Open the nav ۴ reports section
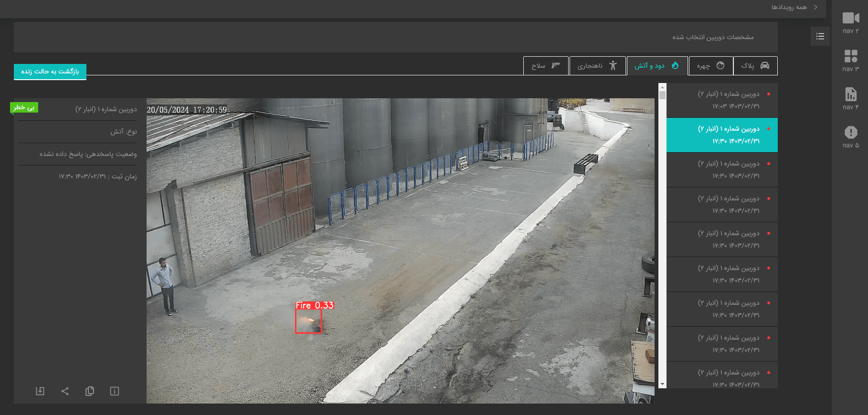868x415 pixels. pos(850,99)
